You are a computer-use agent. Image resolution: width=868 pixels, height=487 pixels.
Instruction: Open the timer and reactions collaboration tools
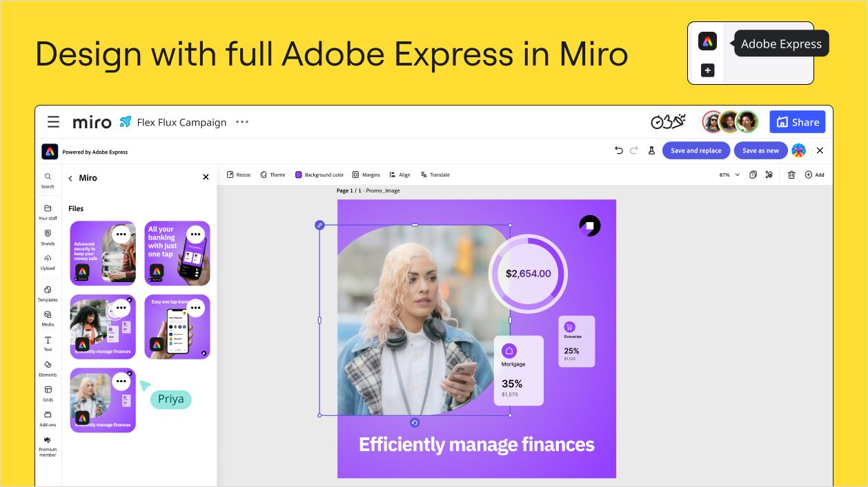668,122
